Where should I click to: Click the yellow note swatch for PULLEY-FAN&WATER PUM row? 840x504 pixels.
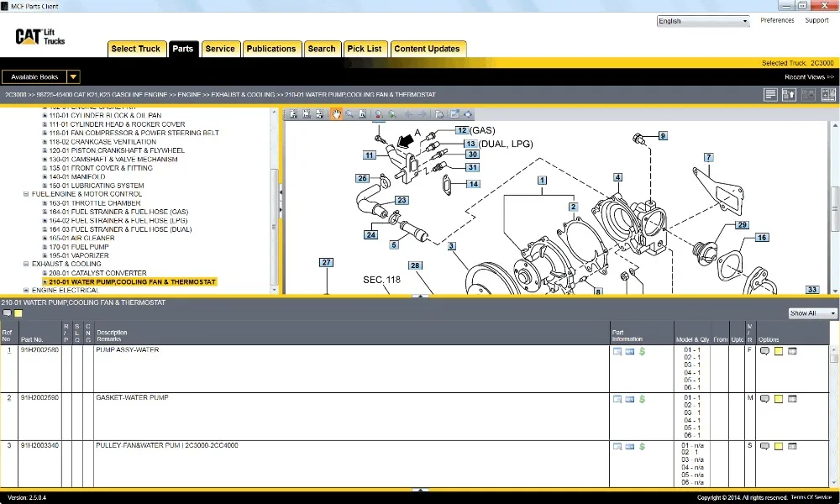tap(779, 446)
